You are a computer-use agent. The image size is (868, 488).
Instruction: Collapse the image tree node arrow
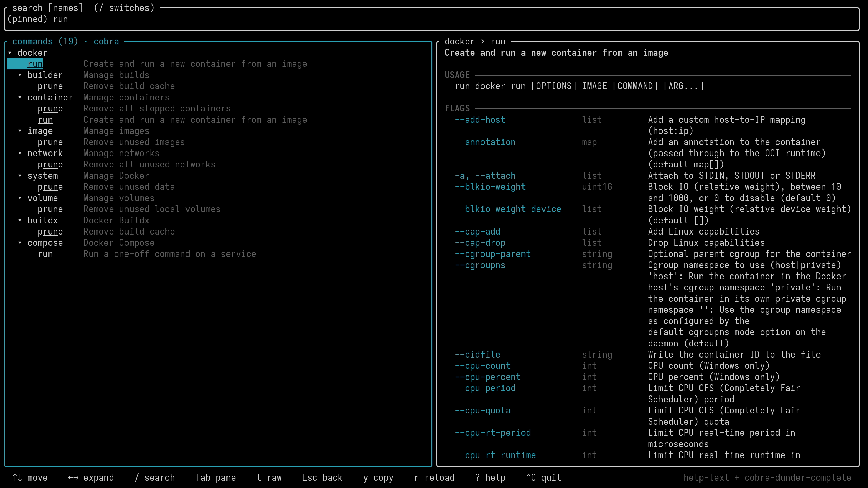click(20, 131)
